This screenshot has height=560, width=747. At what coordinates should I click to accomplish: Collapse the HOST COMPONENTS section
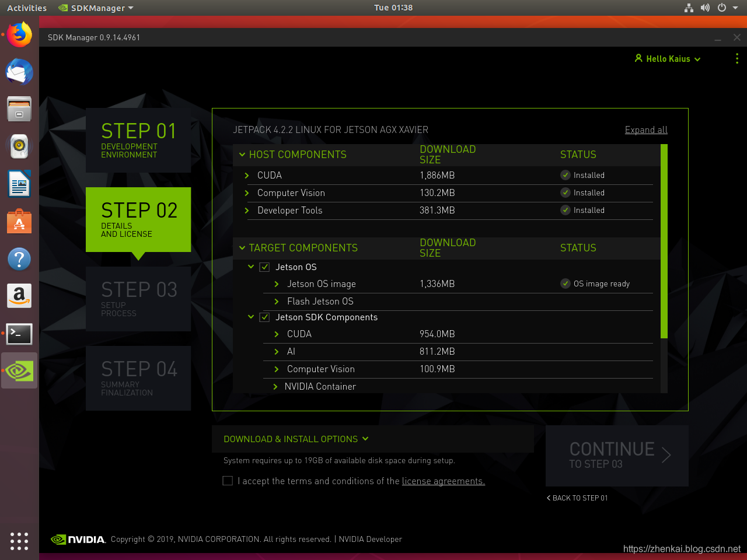[x=242, y=155]
